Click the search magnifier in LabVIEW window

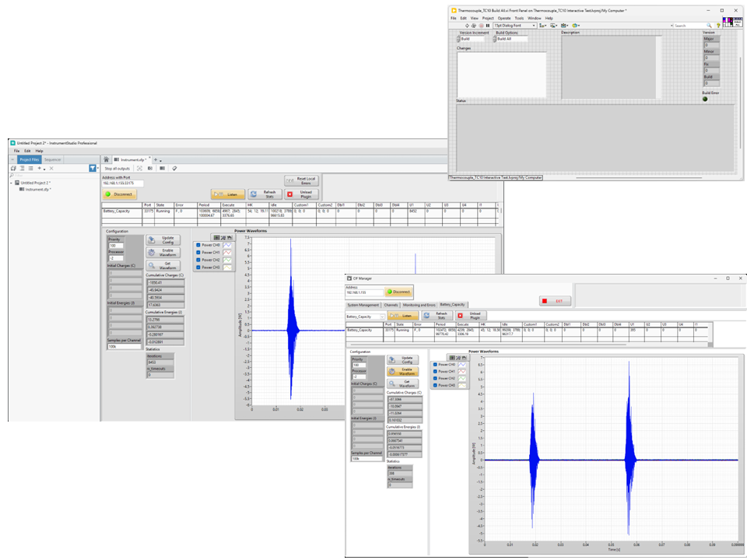709,26
